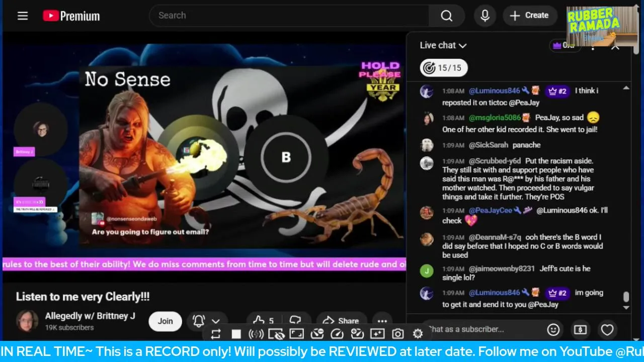The width and height of the screenshot is (644, 362).
Task: Close the live chat panel
Action: point(615,47)
